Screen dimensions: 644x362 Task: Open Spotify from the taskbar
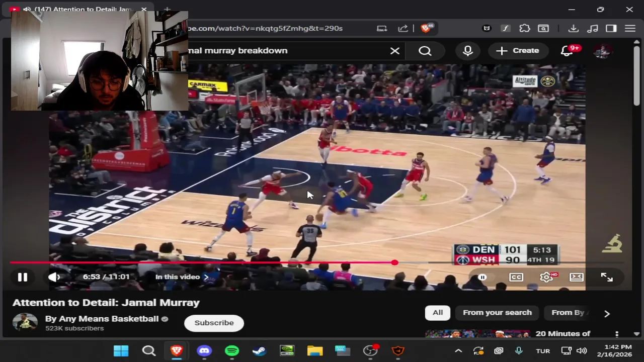[x=232, y=350]
